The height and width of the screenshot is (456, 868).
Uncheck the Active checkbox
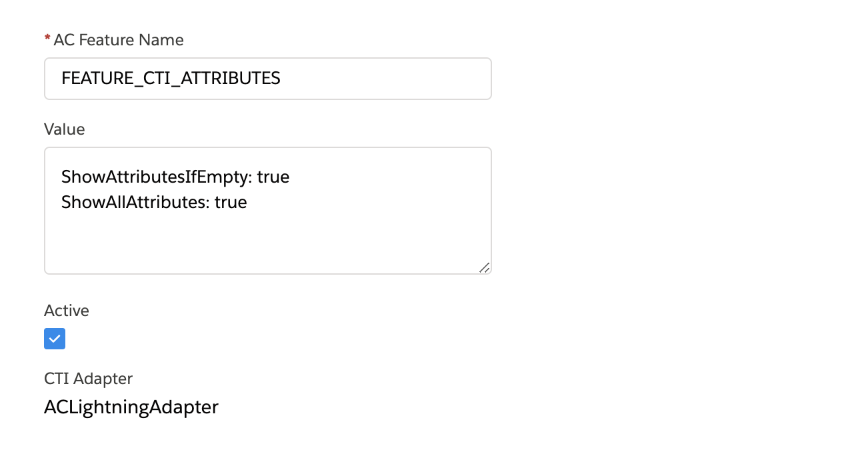(55, 339)
